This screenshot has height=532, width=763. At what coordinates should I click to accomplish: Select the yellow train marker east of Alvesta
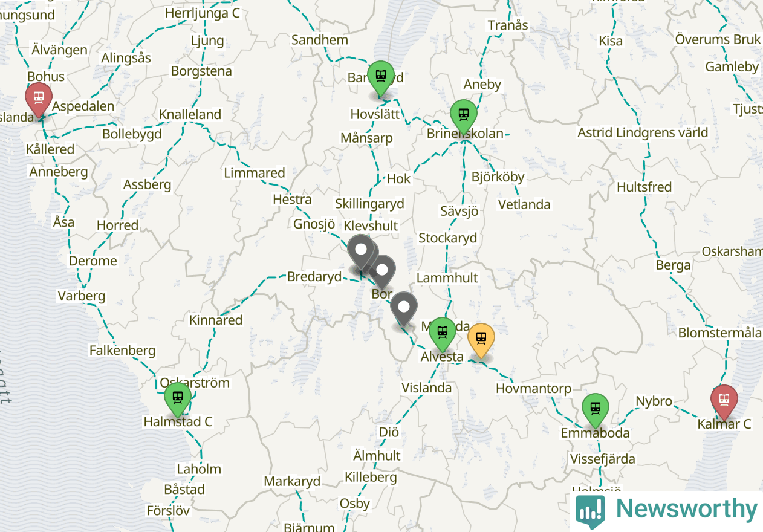481,339
